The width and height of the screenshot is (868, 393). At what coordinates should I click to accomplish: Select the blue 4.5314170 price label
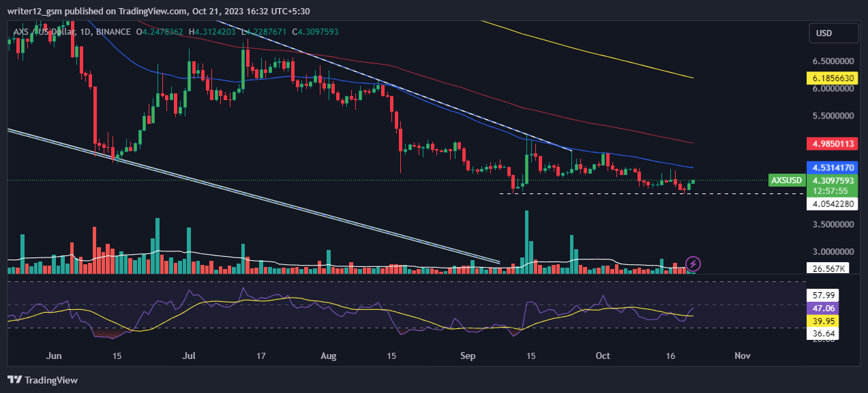click(x=833, y=167)
